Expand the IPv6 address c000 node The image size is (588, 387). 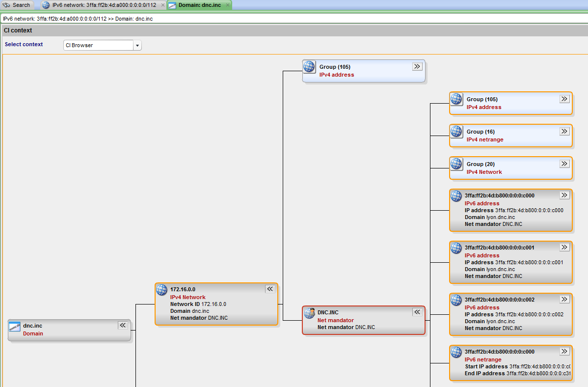tap(564, 195)
